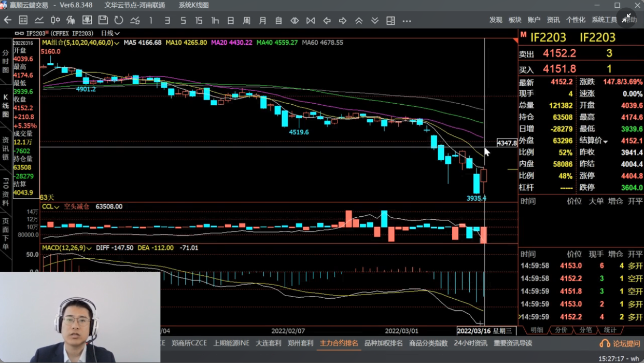The image size is (644, 363).
Task: Open the more options ellipsis icon
Action: click(x=407, y=21)
